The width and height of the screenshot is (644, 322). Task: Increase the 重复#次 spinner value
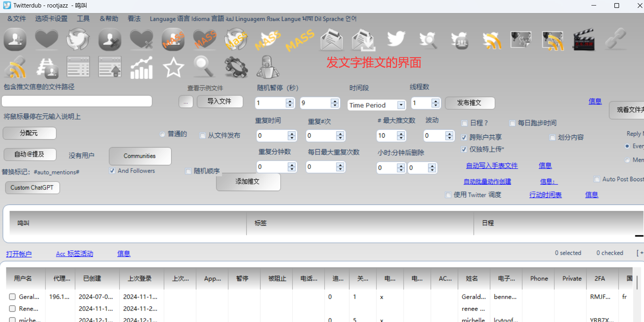tap(340, 133)
